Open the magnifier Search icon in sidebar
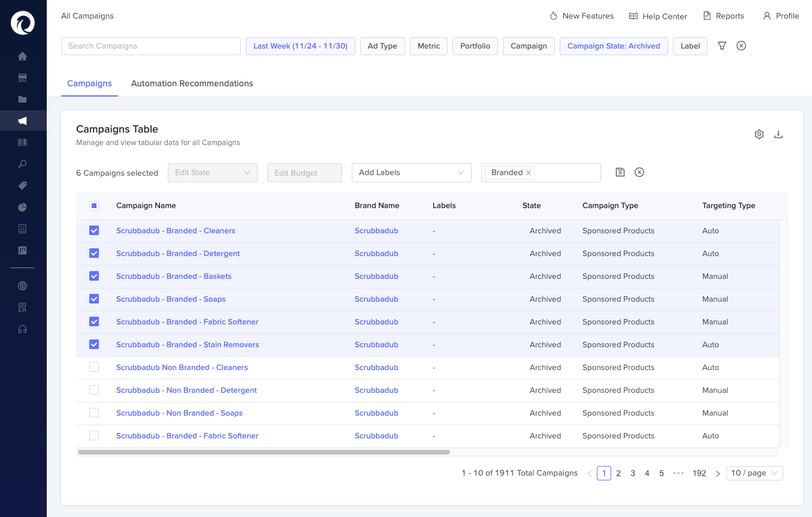812x517 pixels. pyautogui.click(x=22, y=164)
